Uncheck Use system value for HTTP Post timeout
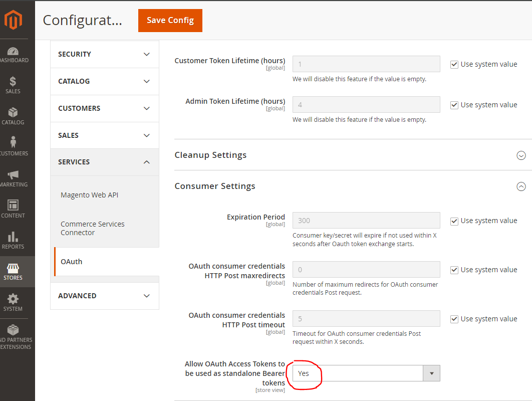This screenshot has width=532, height=401. [x=454, y=319]
